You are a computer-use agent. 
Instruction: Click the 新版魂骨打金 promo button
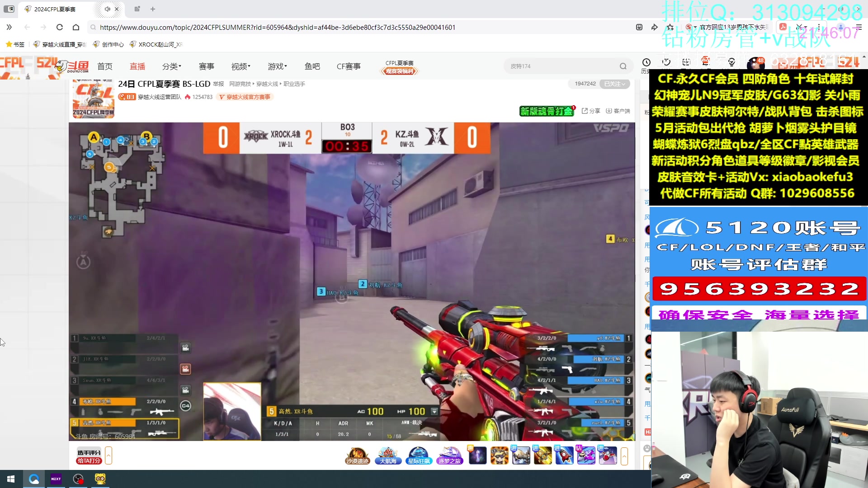547,111
